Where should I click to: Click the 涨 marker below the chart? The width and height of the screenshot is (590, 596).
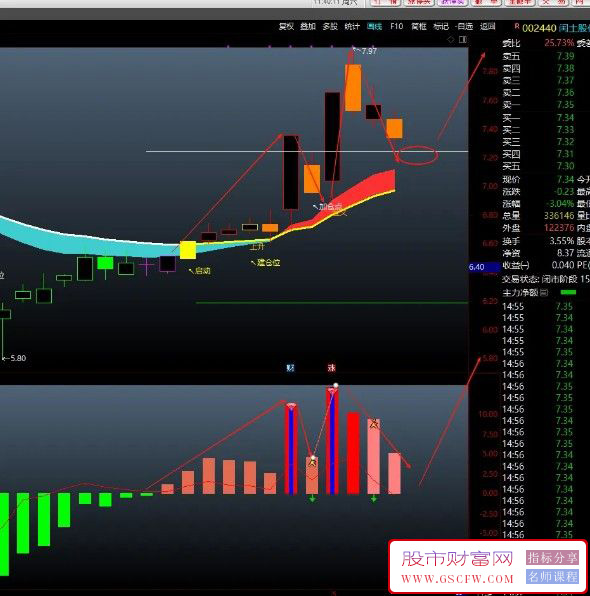click(331, 368)
